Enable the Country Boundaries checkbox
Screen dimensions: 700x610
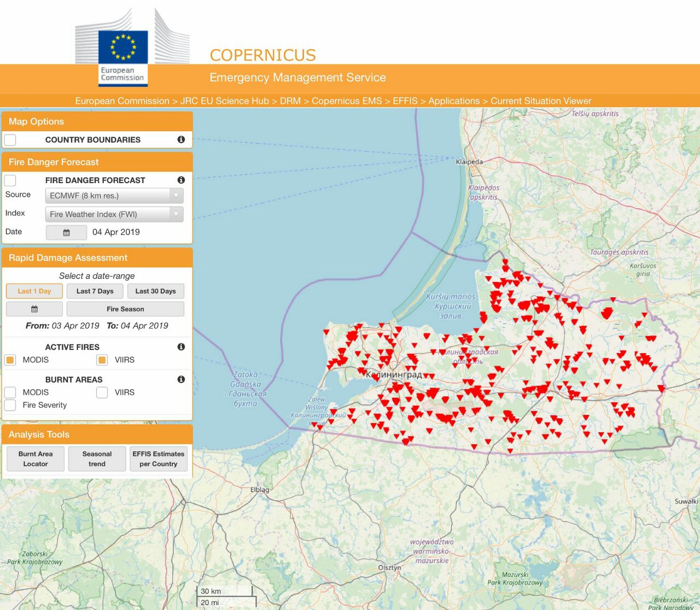click(10, 139)
